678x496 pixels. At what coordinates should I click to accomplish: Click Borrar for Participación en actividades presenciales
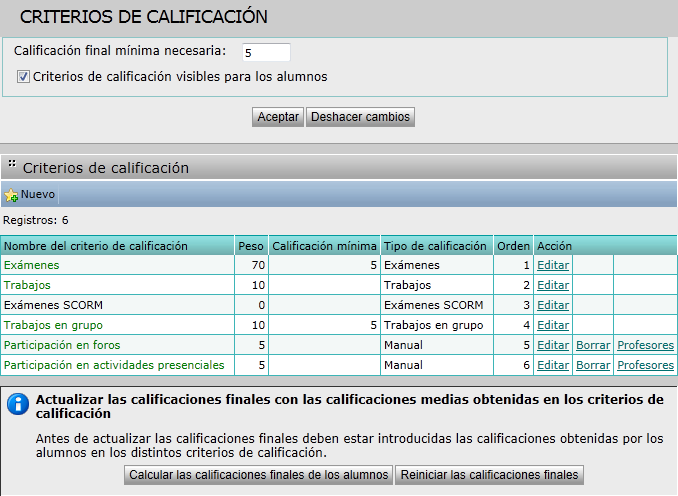[593, 365]
